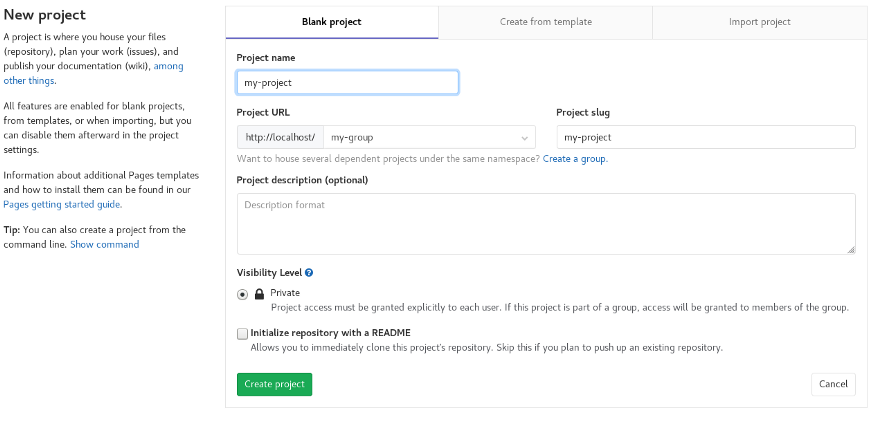Click the http://localhost/ URL prefix
The image size is (875, 421).
(280, 137)
